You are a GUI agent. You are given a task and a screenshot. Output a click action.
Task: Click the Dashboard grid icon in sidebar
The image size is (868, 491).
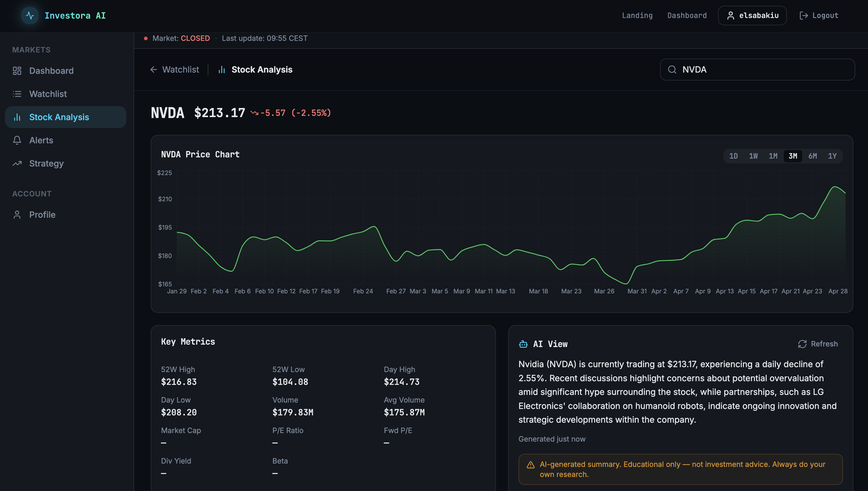[x=17, y=70]
